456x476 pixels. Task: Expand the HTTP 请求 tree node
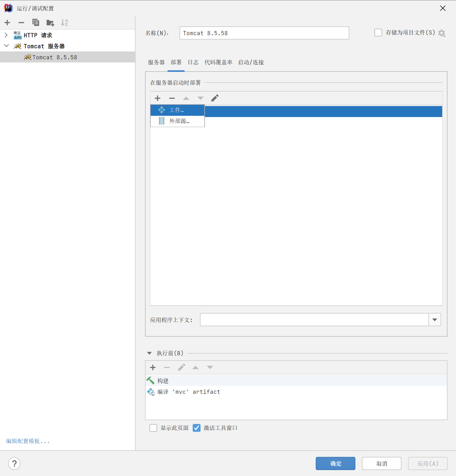(6, 35)
